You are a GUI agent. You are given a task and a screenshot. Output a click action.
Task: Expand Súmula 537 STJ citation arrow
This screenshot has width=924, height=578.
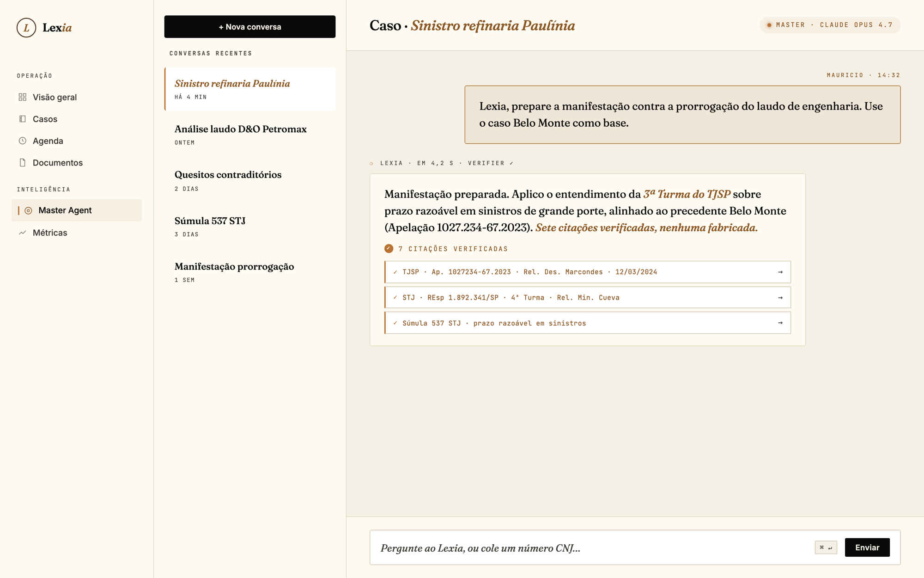(780, 323)
